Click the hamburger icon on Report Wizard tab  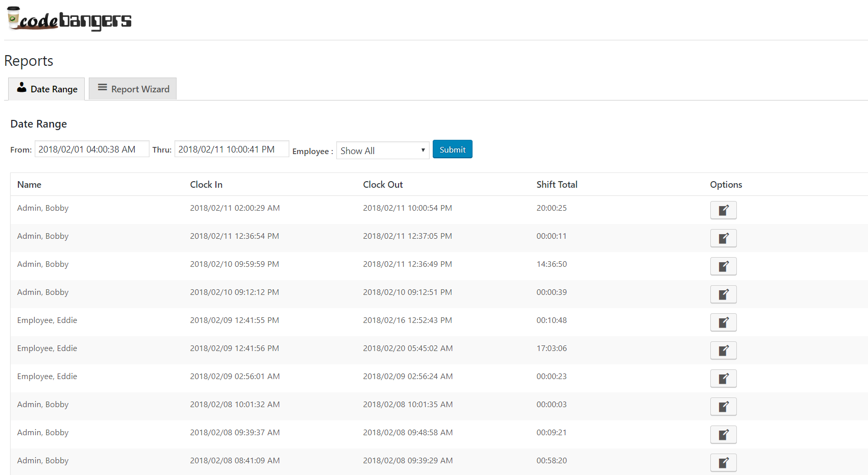coord(103,88)
